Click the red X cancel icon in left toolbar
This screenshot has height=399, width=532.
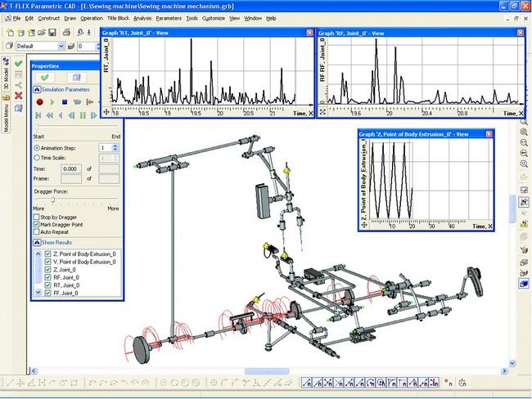(x=18, y=96)
